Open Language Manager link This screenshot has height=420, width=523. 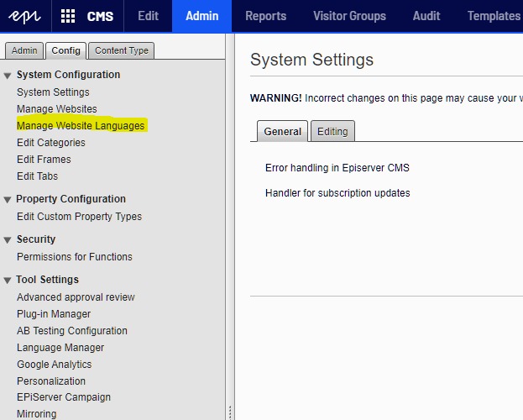pos(60,348)
